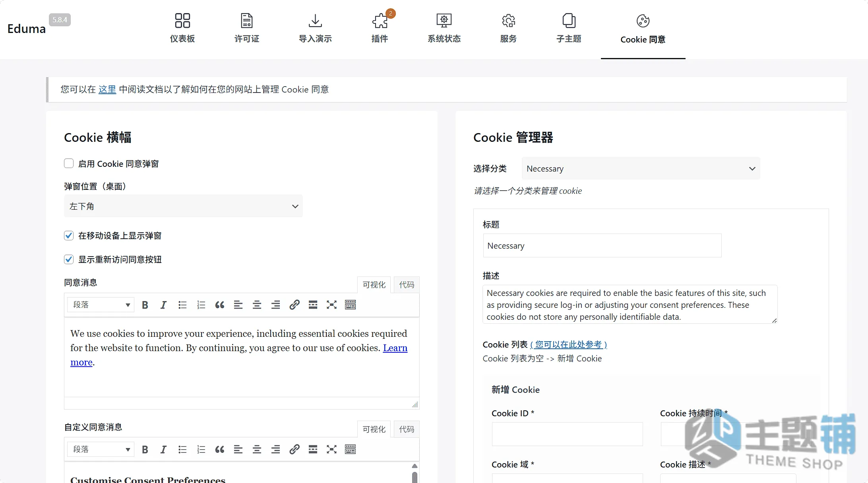Click 请选择一个分类来管理 cookie hint text
The height and width of the screenshot is (483, 868).
pyautogui.click(x=527, y=191)
